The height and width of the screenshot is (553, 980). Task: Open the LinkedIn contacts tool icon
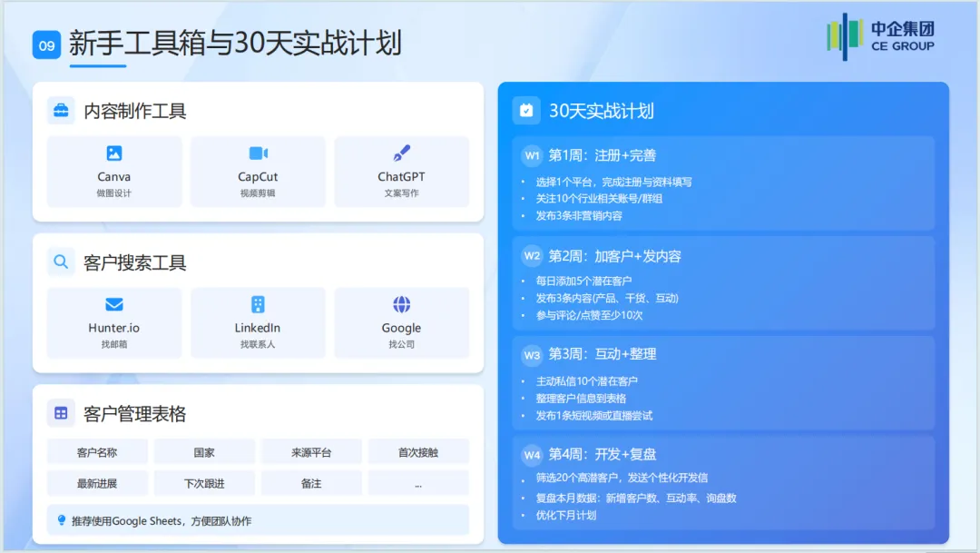(x=258, y=306)
